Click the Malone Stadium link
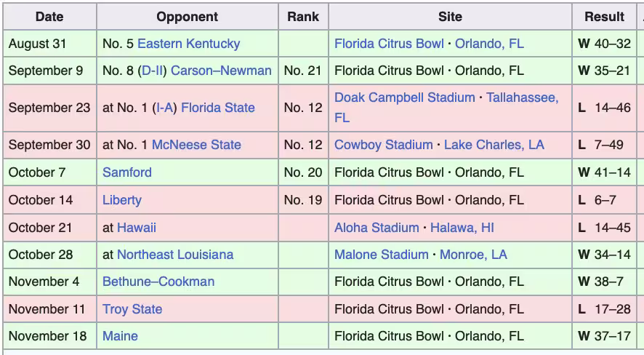The width and height of the screenshot is (644, 355). click(381, 255)
